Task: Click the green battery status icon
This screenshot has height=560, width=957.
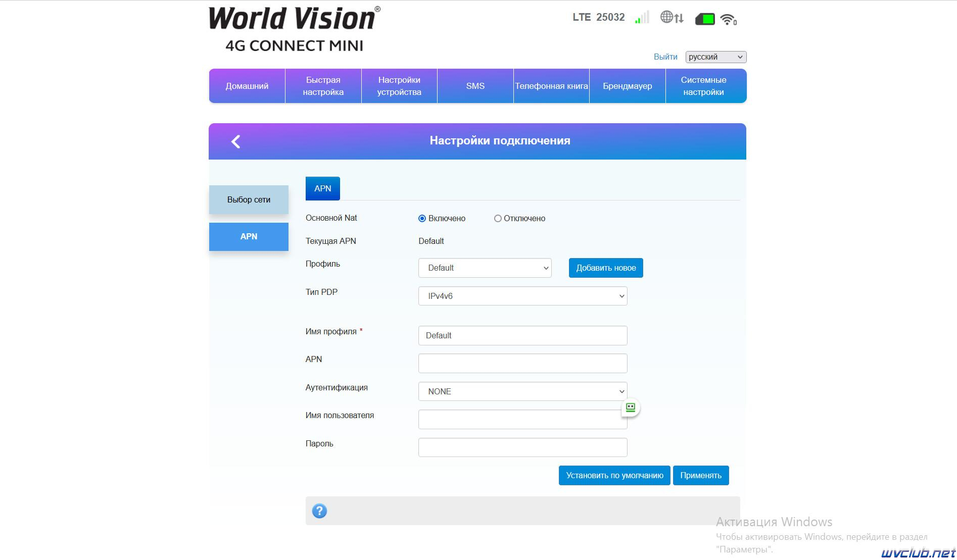Action: point(705,20)
